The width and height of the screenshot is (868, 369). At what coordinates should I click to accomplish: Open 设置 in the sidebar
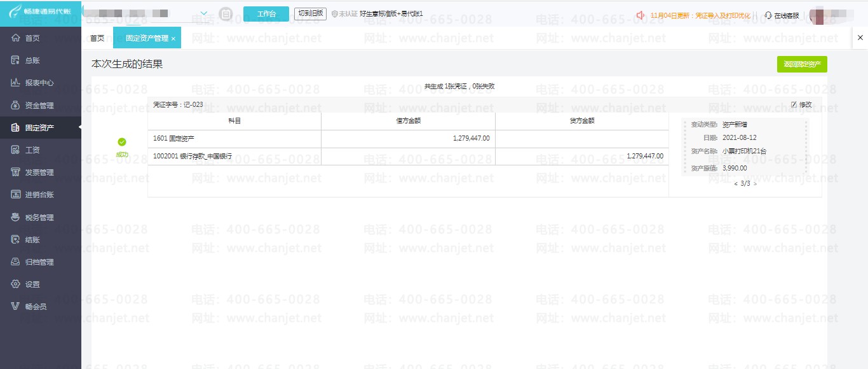[41, 284]
